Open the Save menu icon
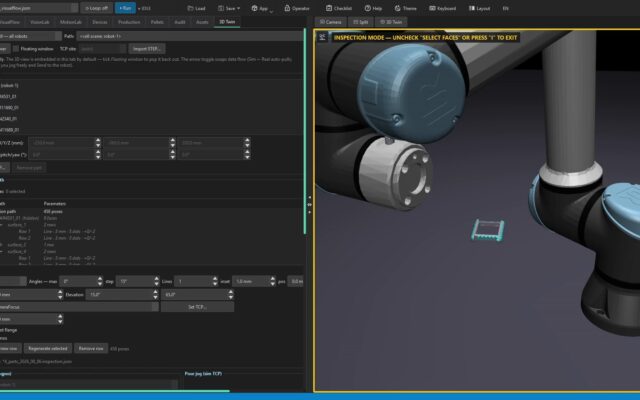This screenshot has width=640, height=400. [221, 8]
